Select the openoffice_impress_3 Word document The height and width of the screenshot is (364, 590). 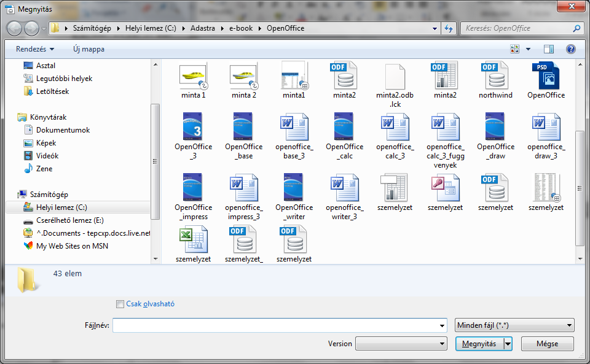pyautogui.click(x=244, y=197)
